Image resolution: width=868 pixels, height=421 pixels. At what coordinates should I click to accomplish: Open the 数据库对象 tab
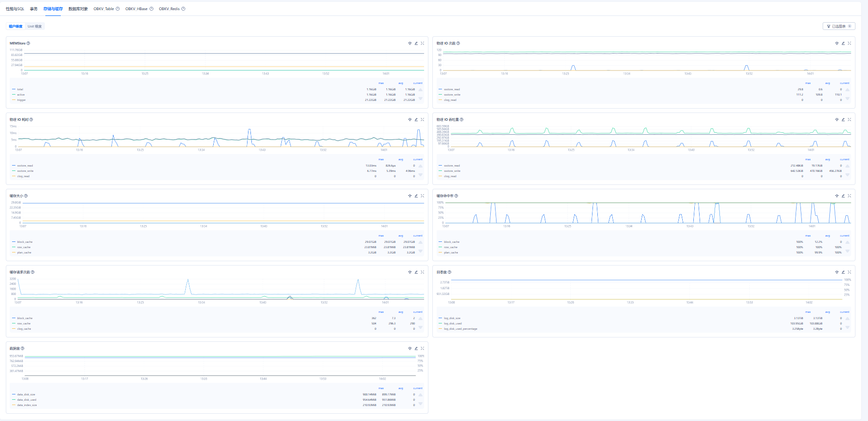click(78, 9)
